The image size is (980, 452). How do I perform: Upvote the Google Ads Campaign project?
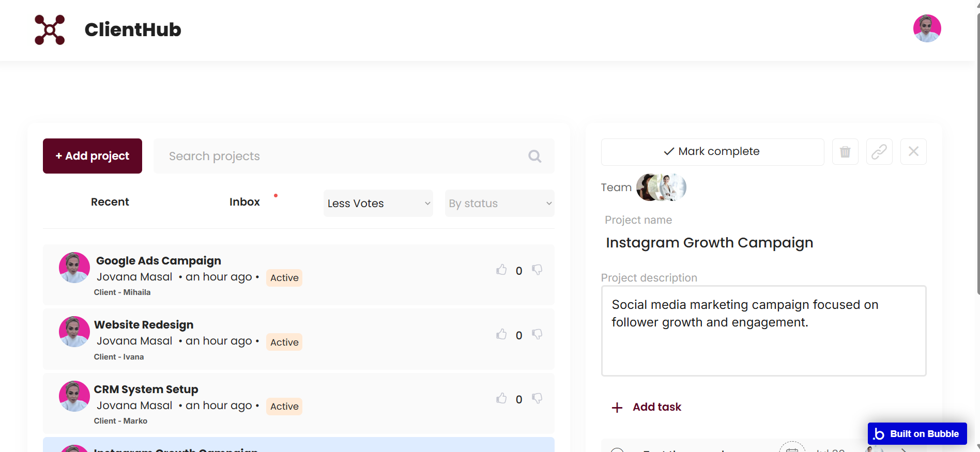(501, 270)
